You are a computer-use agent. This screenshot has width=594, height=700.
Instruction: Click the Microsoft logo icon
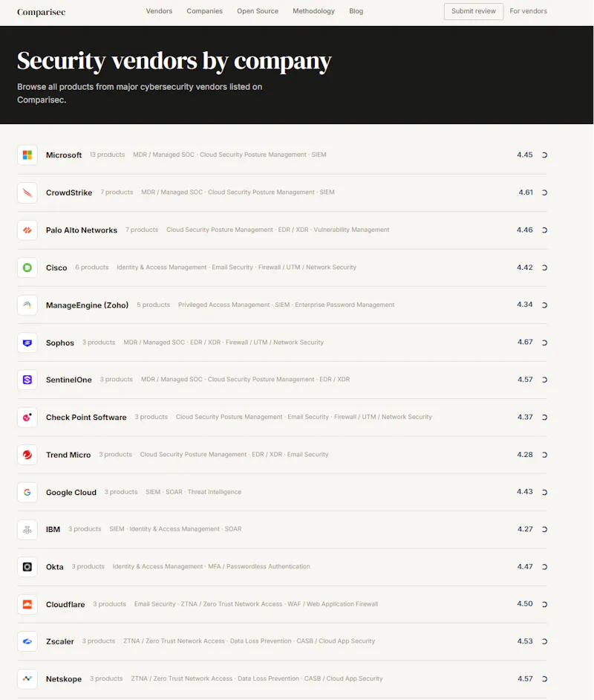[x=27, y=155]
